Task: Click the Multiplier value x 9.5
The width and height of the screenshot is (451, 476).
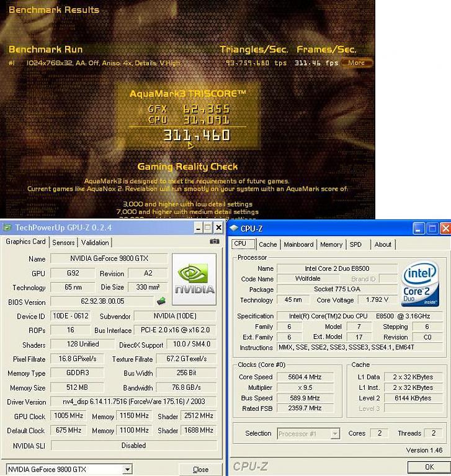Action: click(x=305, y=387)
